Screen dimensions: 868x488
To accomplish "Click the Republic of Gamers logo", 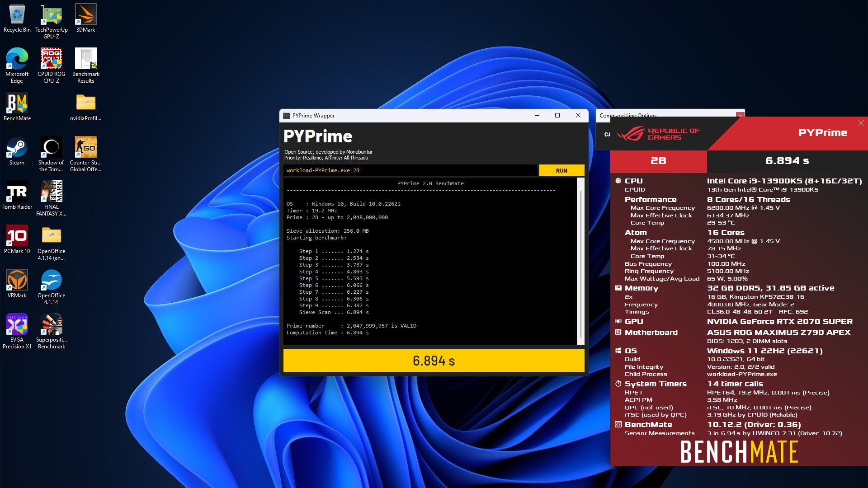I will click(x=658, y=134).
